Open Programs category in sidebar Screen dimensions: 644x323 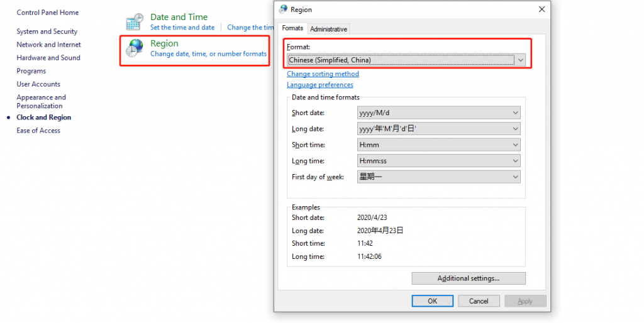pos(31,70)
